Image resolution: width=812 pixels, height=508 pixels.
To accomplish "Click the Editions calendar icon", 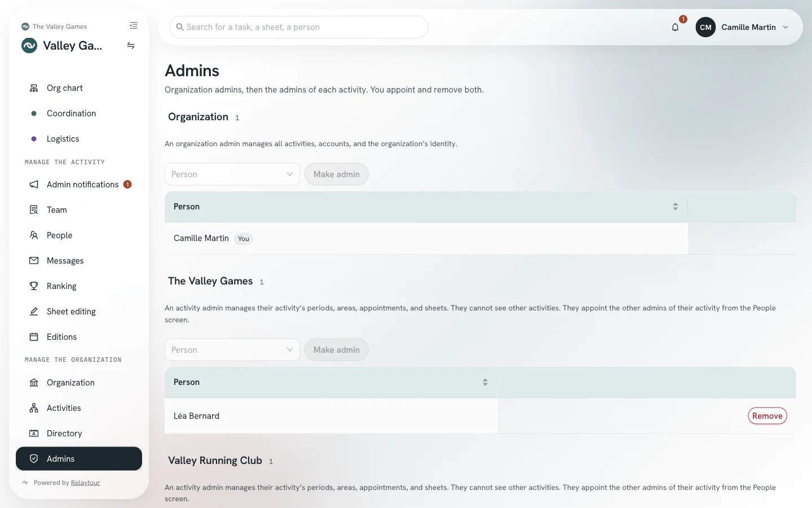I will [x=34, y=337].
